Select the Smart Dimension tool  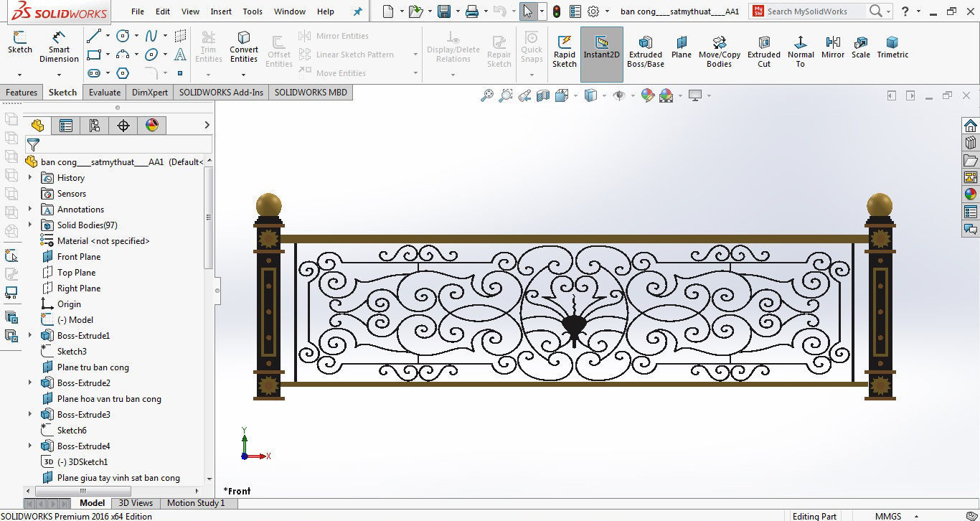coord(59,47)
